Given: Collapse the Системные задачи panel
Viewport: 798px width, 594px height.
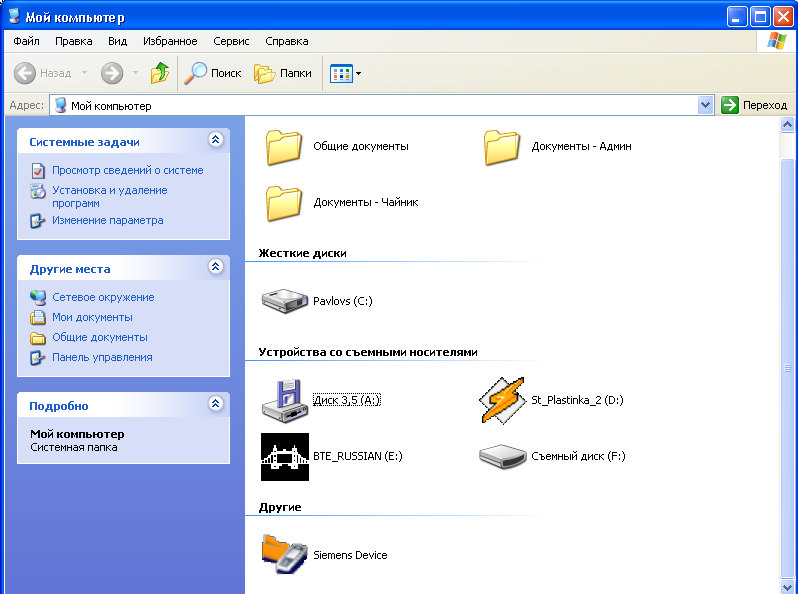Looking at the screenshot, I should (216, 139).
